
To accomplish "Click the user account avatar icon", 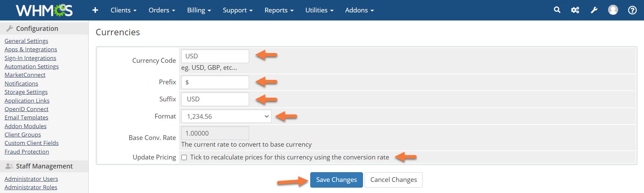I will tap(613, 10).
